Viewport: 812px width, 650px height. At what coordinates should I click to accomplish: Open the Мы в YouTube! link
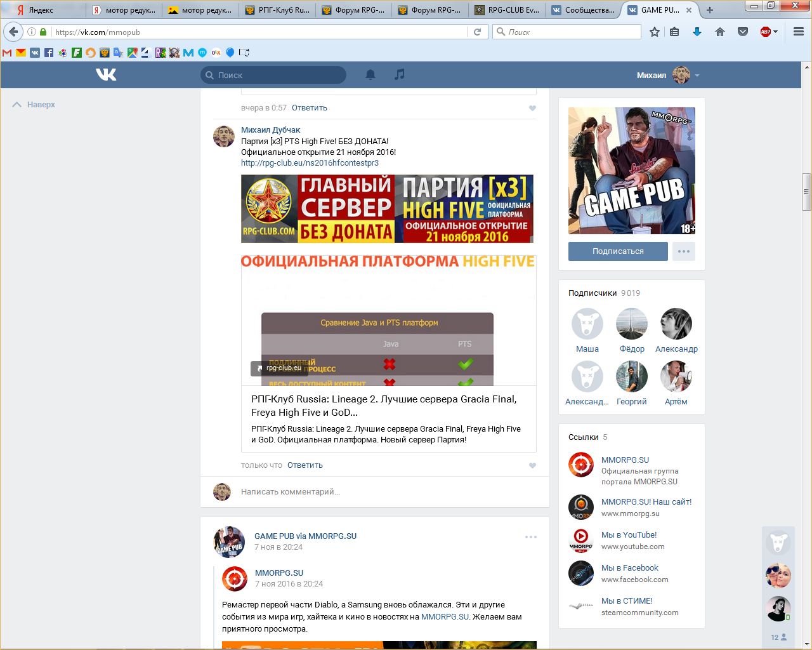pyautogui.click(x=629, y=535)
